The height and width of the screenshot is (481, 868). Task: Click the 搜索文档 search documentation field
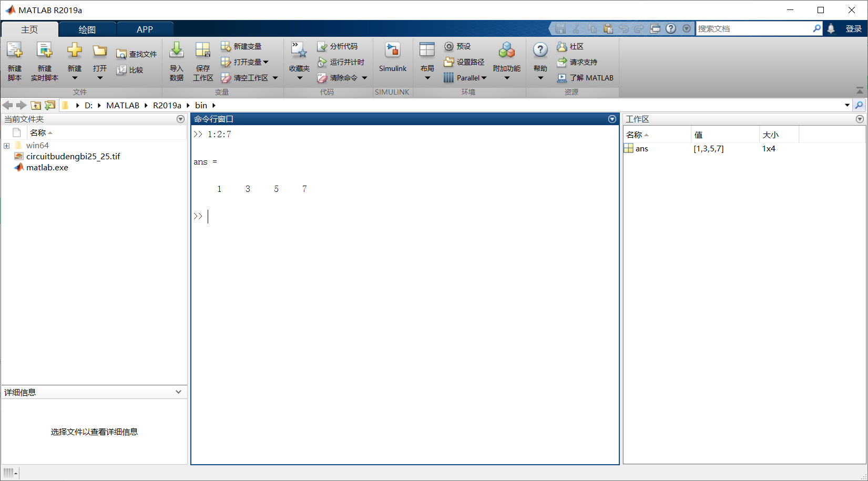pyautogui.click(x=754, y=29)
